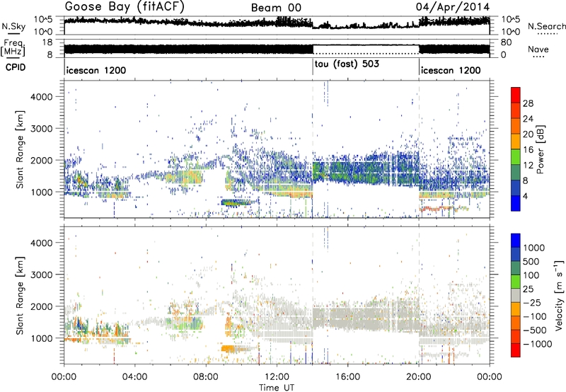Click the dashed 20:00 CPID boundary in velocity panel
Viewport: 566px width, 392px height.
click(419, 295)
